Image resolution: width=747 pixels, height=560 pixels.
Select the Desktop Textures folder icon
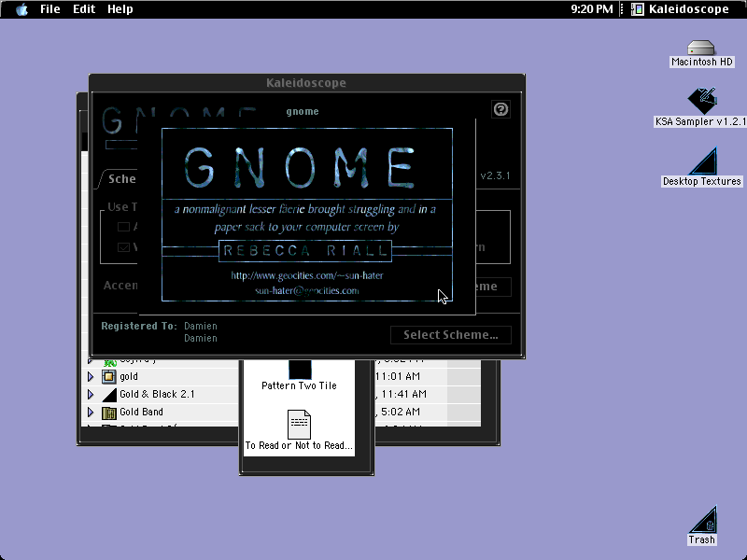pyautogui.click(x=703, y=161)
